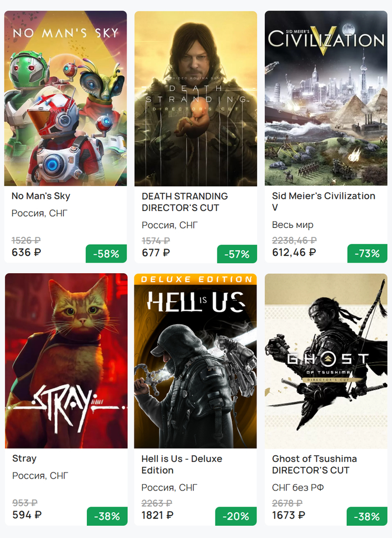
Task: Select the Stray game title
Action: [x=25, y=459]
